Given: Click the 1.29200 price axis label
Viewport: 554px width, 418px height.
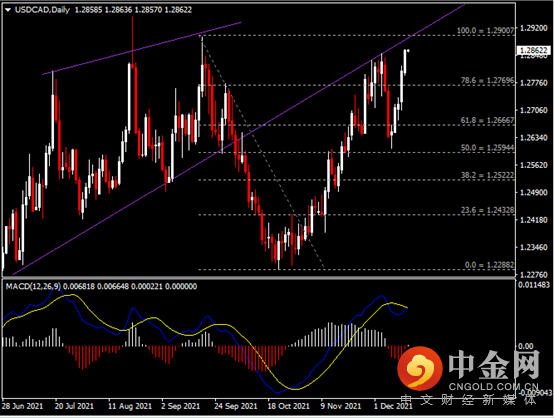Looking at the screenshot, I should tap(534, 28).
